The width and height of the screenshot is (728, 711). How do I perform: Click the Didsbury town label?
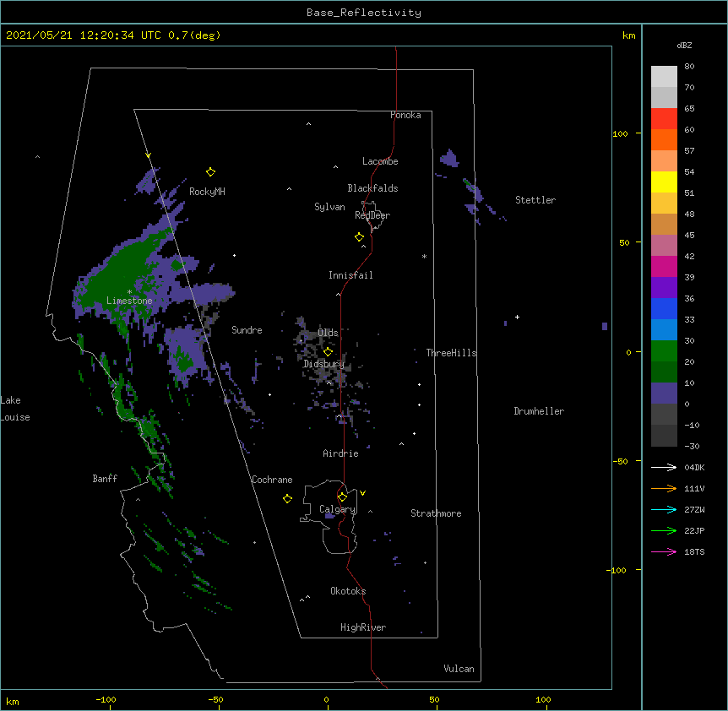click(x=323, y=364)
